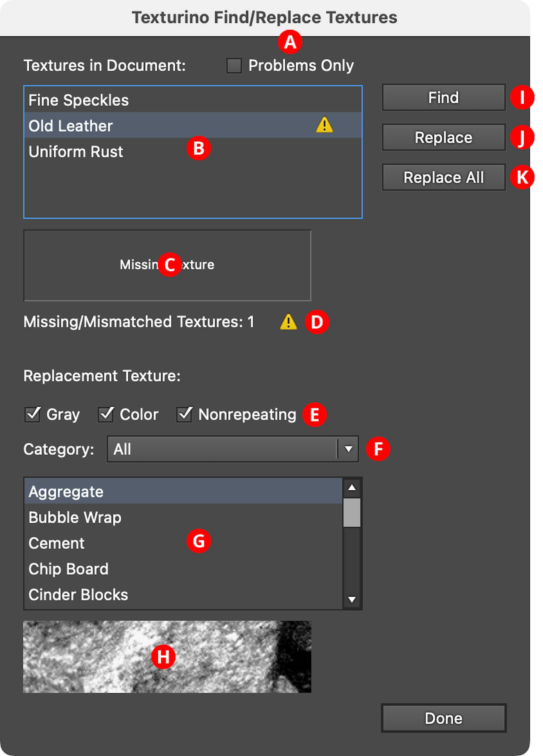Click Replace All
The width and height of the screenshot is (543, 756).
(x=443, y=177)
